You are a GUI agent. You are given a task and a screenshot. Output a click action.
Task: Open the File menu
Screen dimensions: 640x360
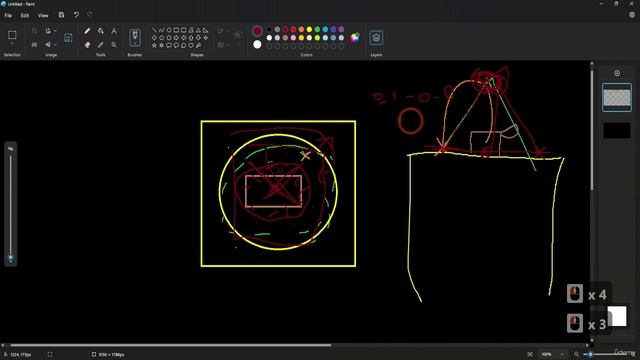8,16
